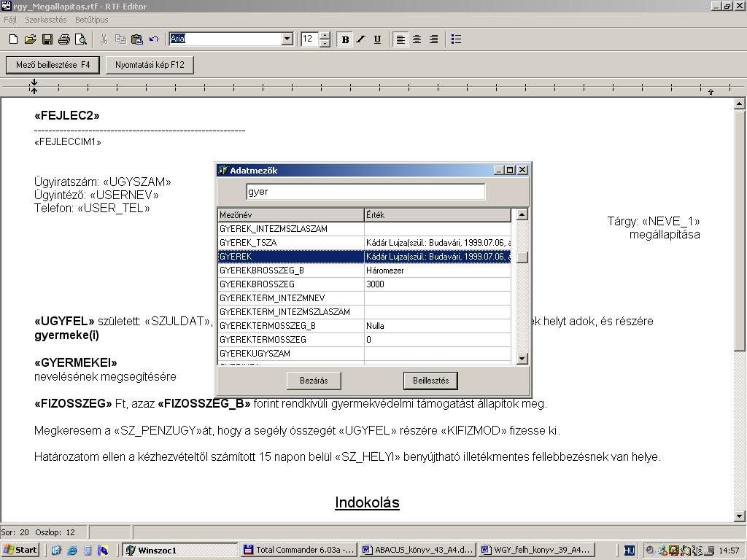Select the GYEREKBROSSZEG row
The height and width of the screenshot is (560, 747).
tap(365, 284)
